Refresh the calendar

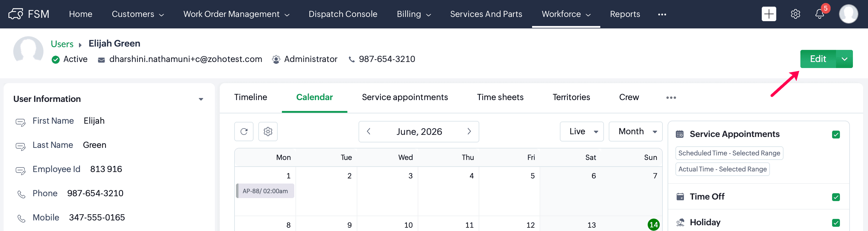244,131
